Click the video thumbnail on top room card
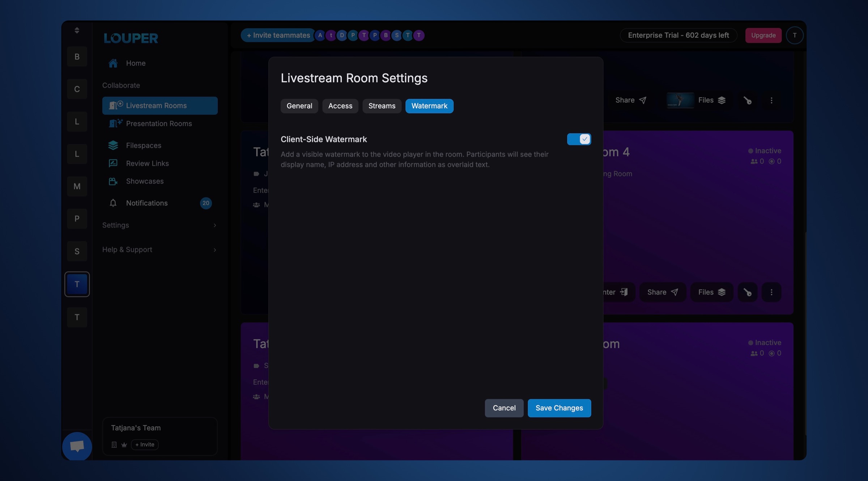Viewport: 868px width, 481px height. [x=680, y=100]
